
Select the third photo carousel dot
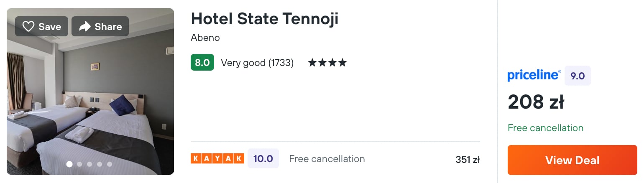click(x=89, y=164)
